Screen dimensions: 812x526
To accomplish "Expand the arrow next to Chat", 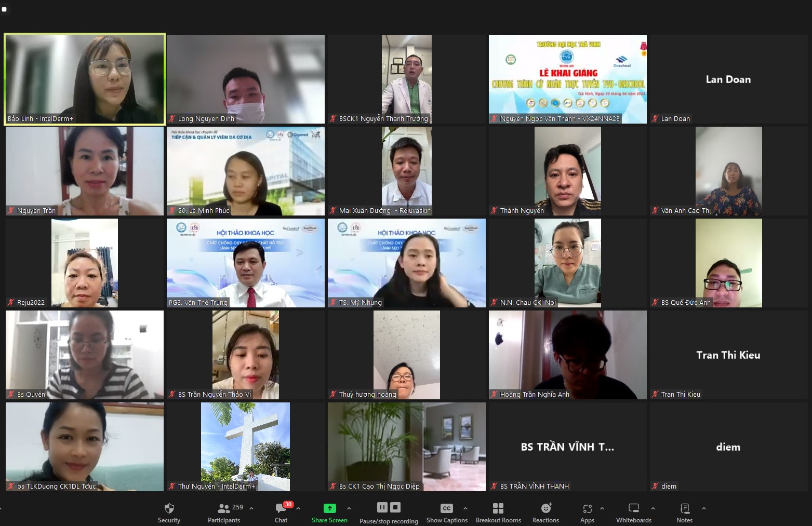I will click(x=298, y=508).
